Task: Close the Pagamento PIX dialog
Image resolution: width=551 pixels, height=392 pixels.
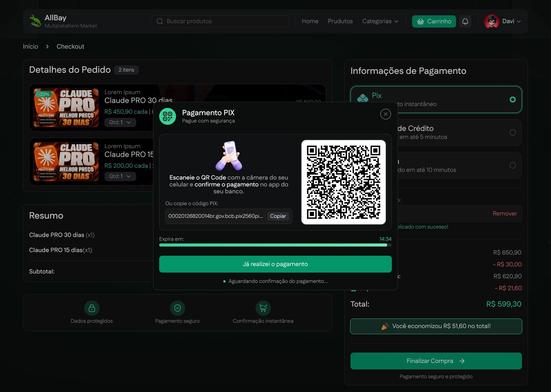Action: [386, 114]
